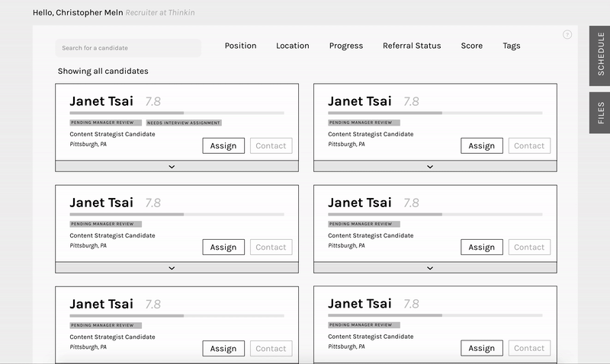Click the Hello, Christopher Meln greeting
This screenshot has width=610, height=364.
click(78, 12)
